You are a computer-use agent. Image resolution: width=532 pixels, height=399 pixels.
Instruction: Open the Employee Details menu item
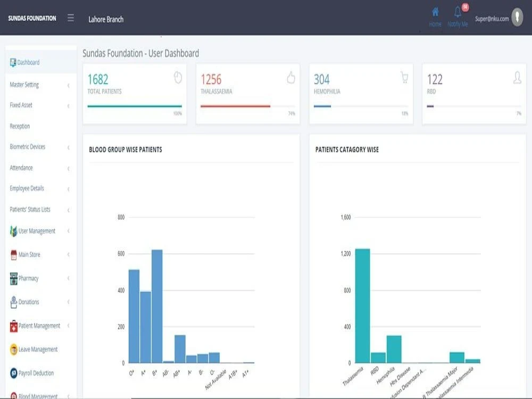pyautogui.click(x=41, y=188)
